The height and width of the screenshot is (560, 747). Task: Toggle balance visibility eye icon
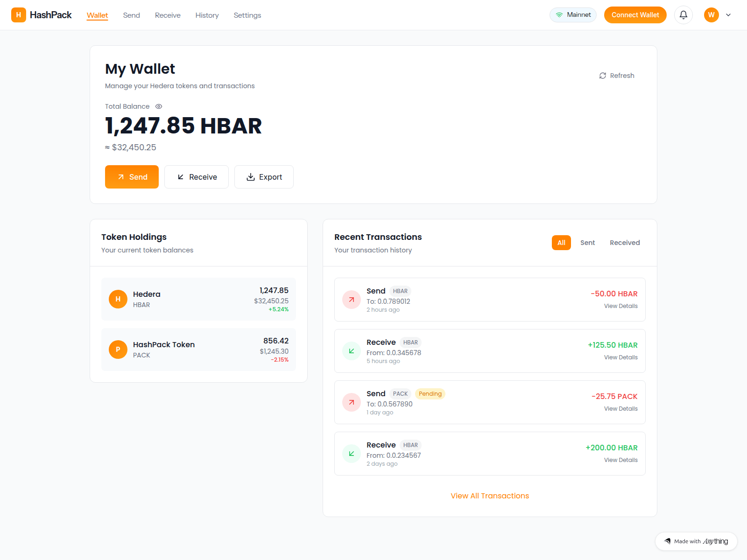point(159,106)
